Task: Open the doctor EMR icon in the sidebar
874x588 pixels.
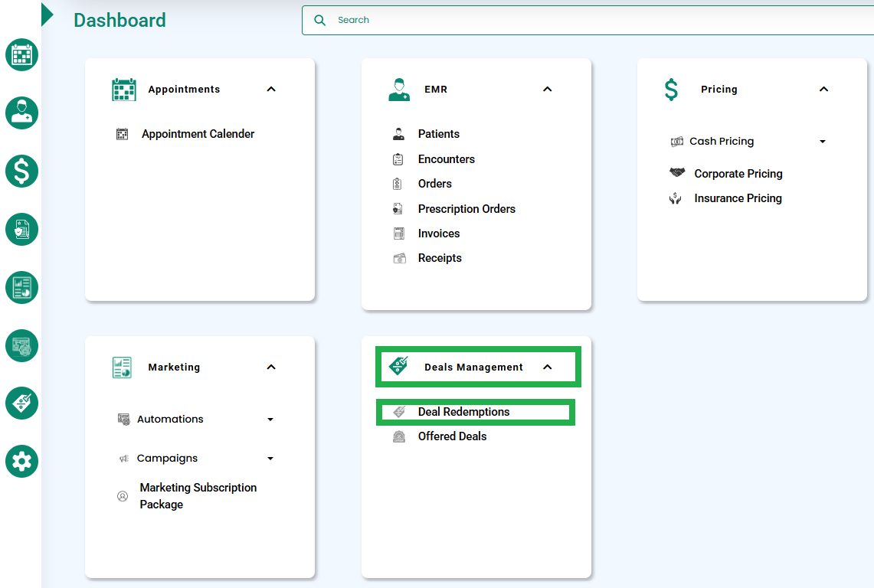Action: pyautogui.click(x=21, y=113)
